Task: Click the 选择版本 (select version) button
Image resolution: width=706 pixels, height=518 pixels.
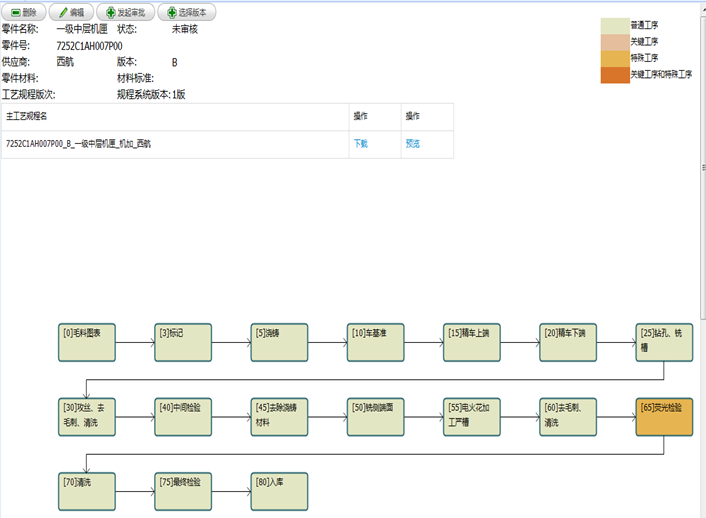Action: click(186, 12)
